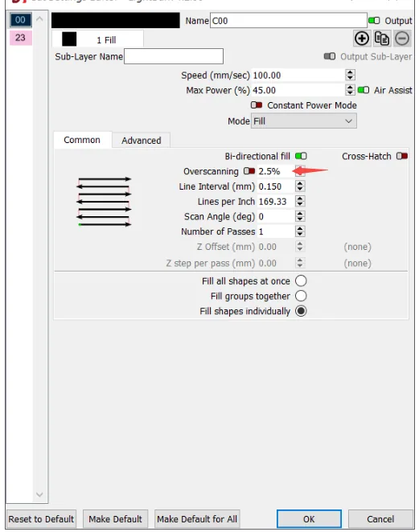Click the Sub-Layer Name field

[174, 56]
